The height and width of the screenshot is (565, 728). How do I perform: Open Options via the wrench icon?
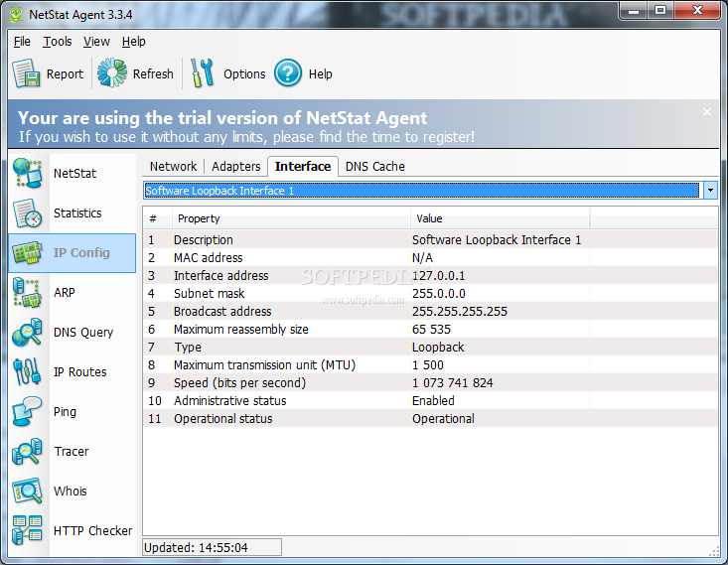pos(202,72)
